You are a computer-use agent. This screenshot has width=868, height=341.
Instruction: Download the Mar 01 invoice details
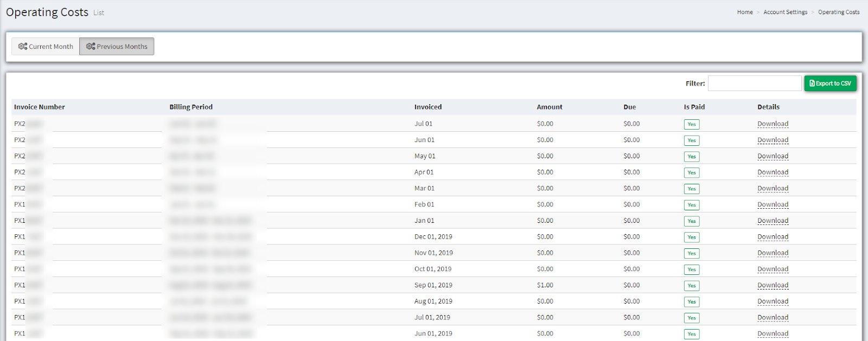tap(773, 189)
